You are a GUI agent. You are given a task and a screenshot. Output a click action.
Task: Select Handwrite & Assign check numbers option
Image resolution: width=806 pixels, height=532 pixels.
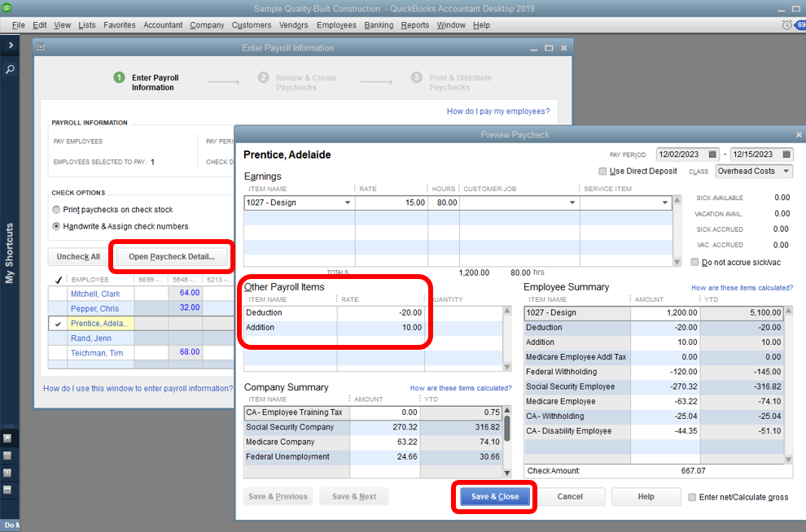pos(56,226)
